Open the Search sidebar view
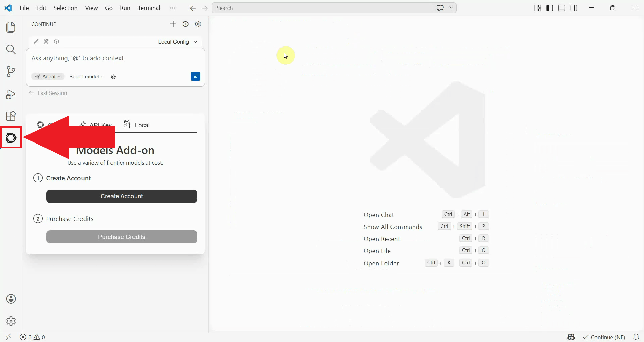Screen dimensions: 644x342 point(11,49)
